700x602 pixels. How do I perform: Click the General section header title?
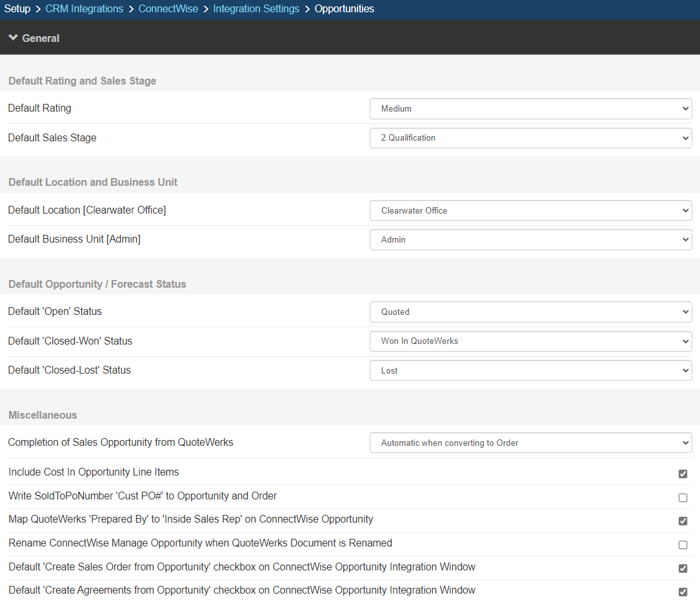pyautogui.click(x=41, y=38)
